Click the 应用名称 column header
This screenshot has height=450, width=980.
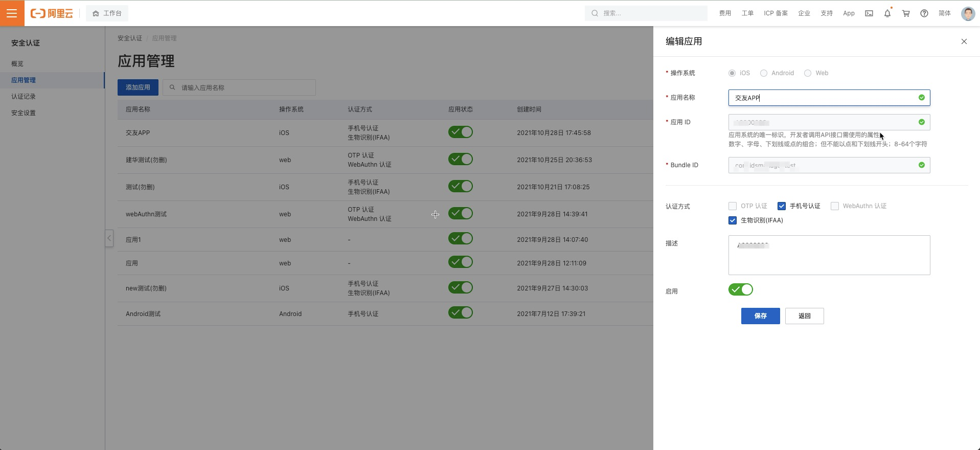tap(138, 109)
